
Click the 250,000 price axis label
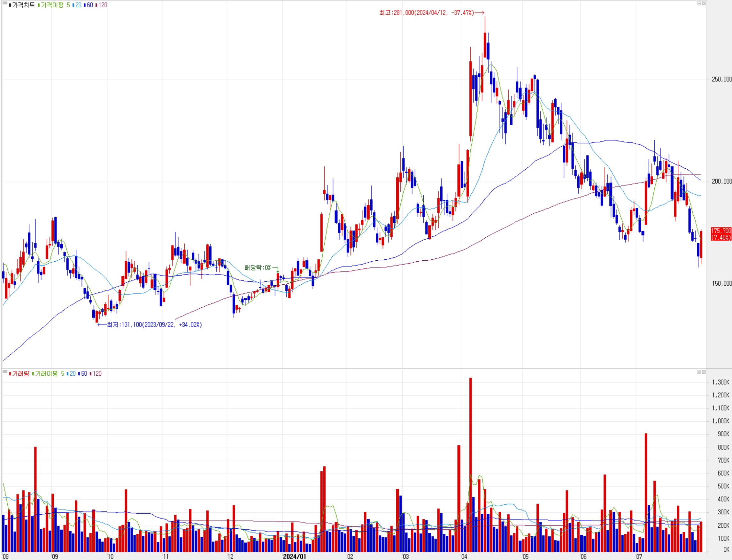point(721,79)
